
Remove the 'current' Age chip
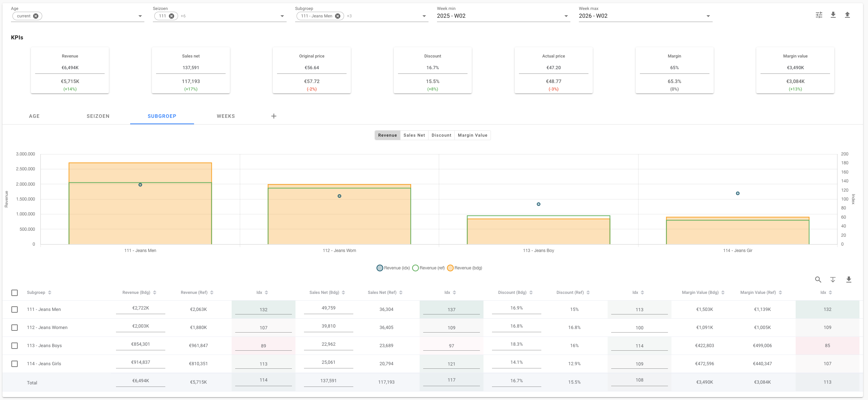36,16
